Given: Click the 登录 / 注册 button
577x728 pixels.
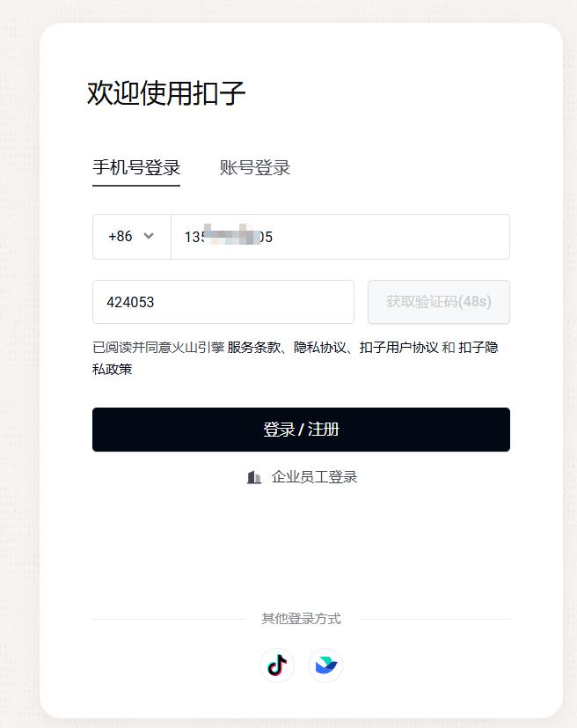Looking at the screenshot, I should pyautogui.click(x=301, y=430).
